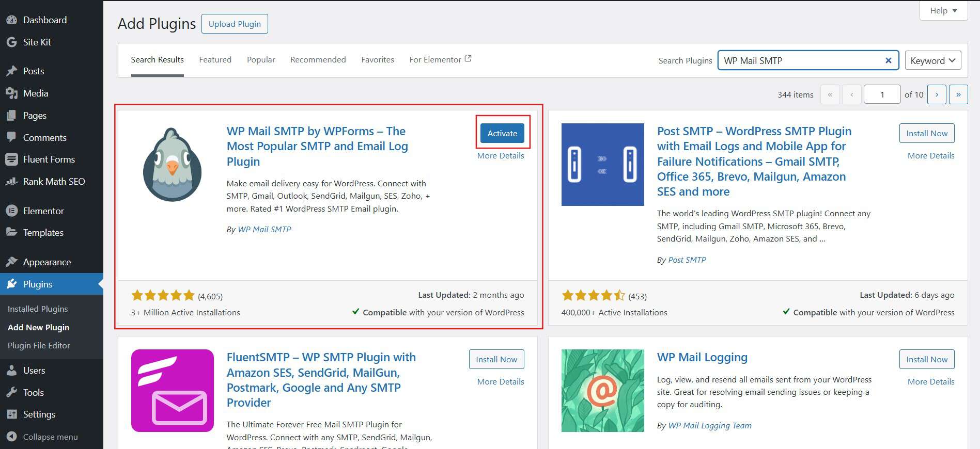Click '3+ Million Active Installations' text
The height and width of the screenshot is (449, 980).
[x=185, y=313]
